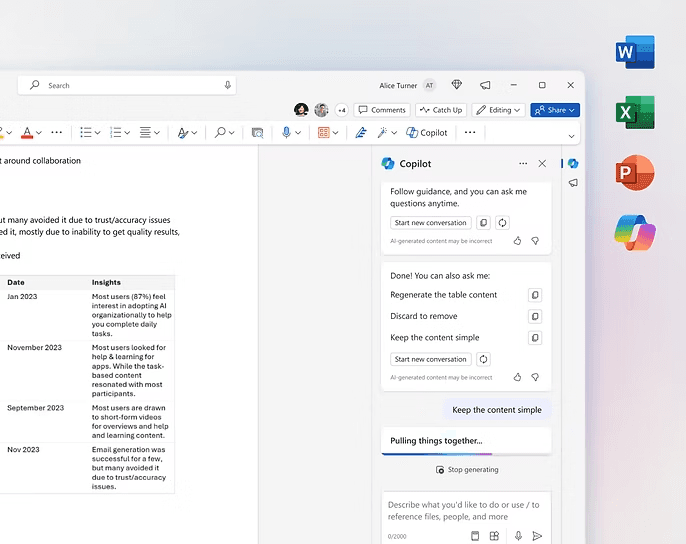Toggle numbered list
Viewport: 686px width, 544px height.
[x=116, y=132]
